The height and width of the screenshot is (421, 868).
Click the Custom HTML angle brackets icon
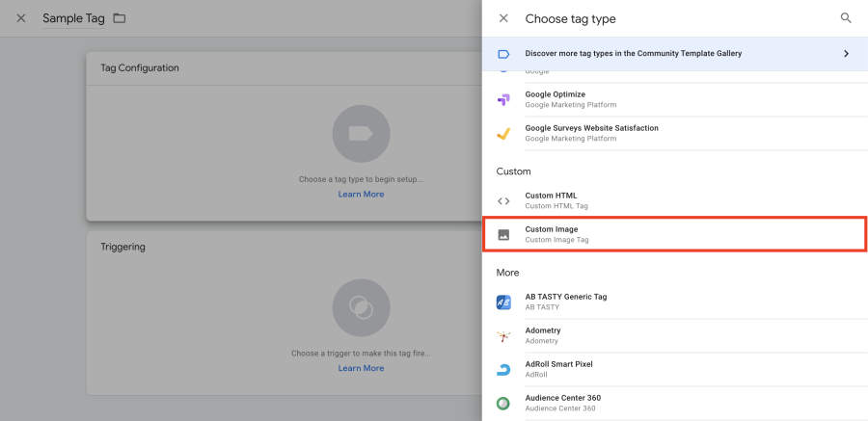(x=503, y=201)
